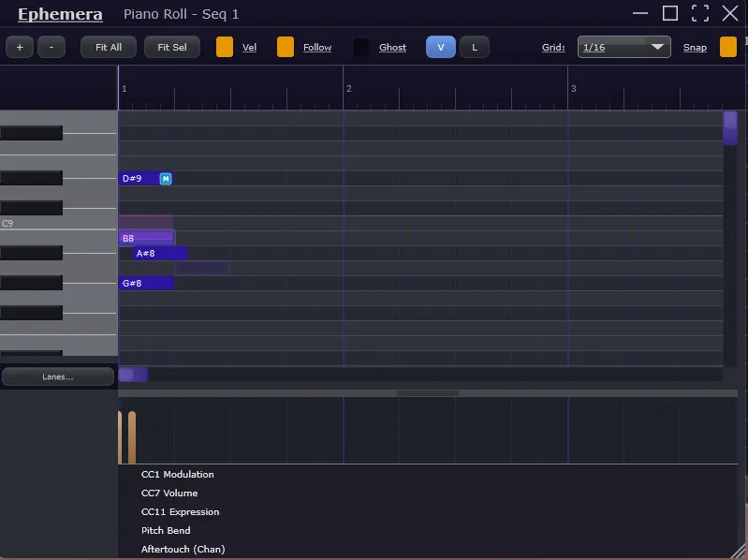The height and width of the screenshot is (560, 748).
Task: Click the zoom in plus button
Action: 20,47
